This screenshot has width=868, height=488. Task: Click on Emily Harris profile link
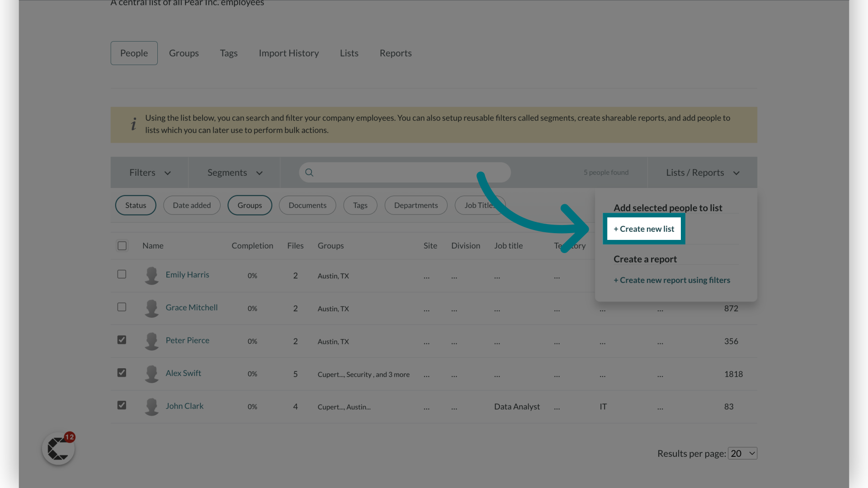click(x=187, y=275)
